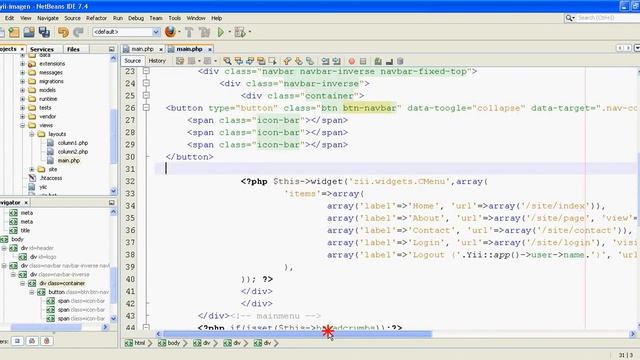Screen dimensions: 640x360
Task: Open the Debug Project dropdown arrow
Action: [x=250, y=32]
